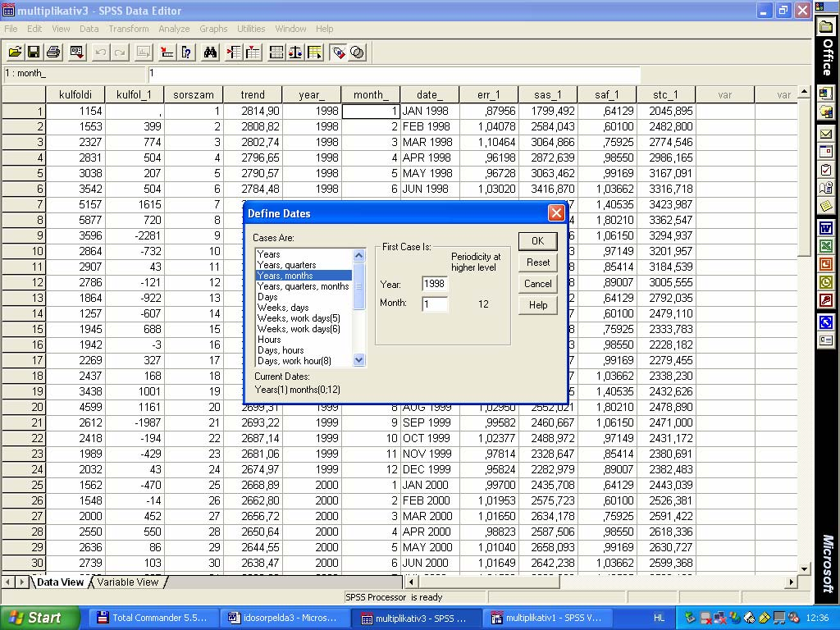Viewport: 840px width, 630px height.
Task: Open the Data menu
Action: pos(89,29)
